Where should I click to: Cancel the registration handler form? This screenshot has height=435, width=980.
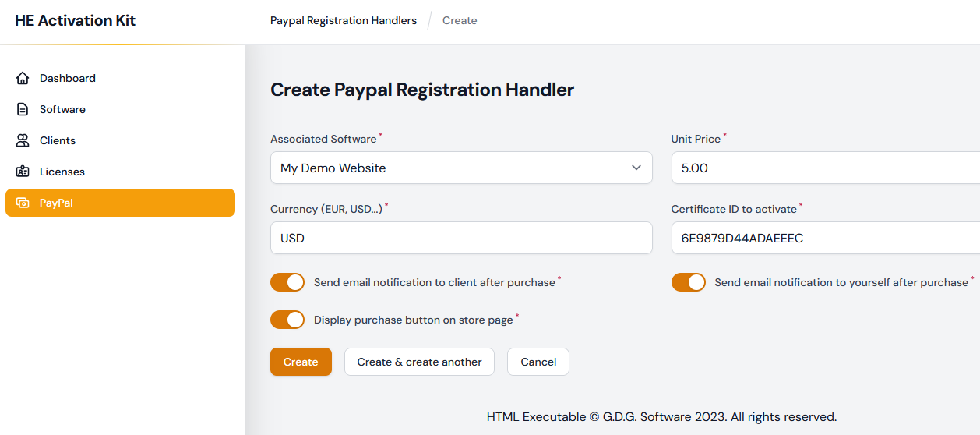tap(538, 362)
